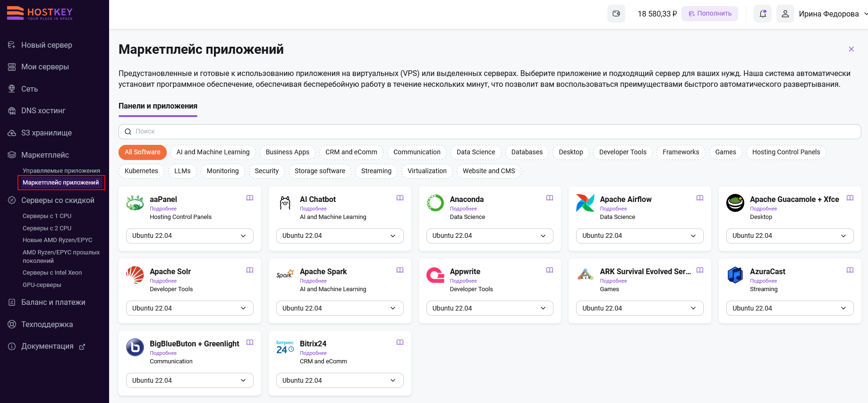Image resolution: width=868 pixels, height=403 pixels.
Task: Filter by Kubernetes category
Action: pyautogui.click(x=142, y=171)
